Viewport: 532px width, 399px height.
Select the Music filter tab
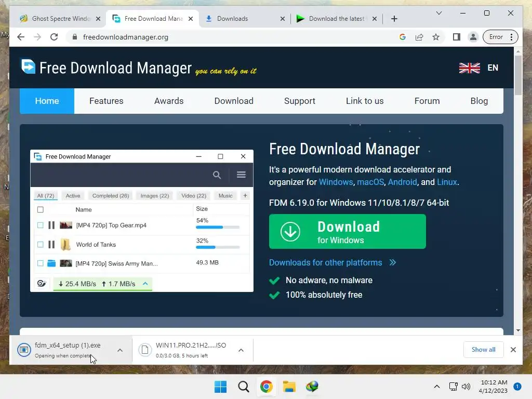coord(225,196)
